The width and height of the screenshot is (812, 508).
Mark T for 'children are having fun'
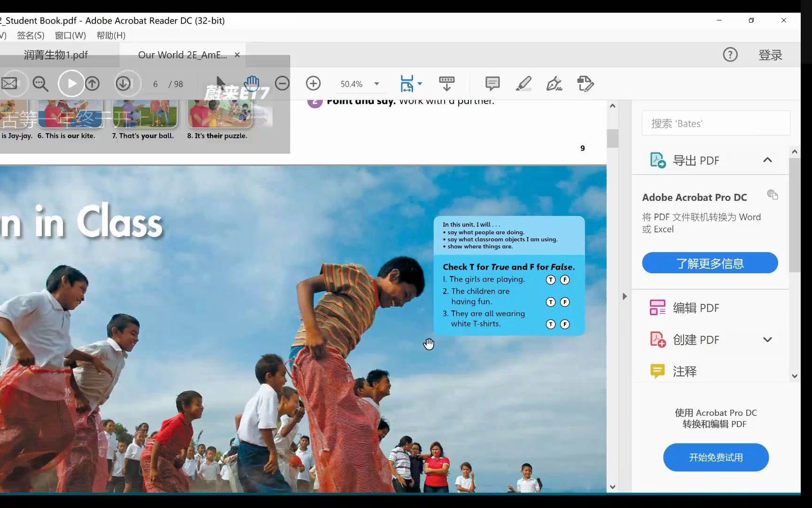coord(551,302)
